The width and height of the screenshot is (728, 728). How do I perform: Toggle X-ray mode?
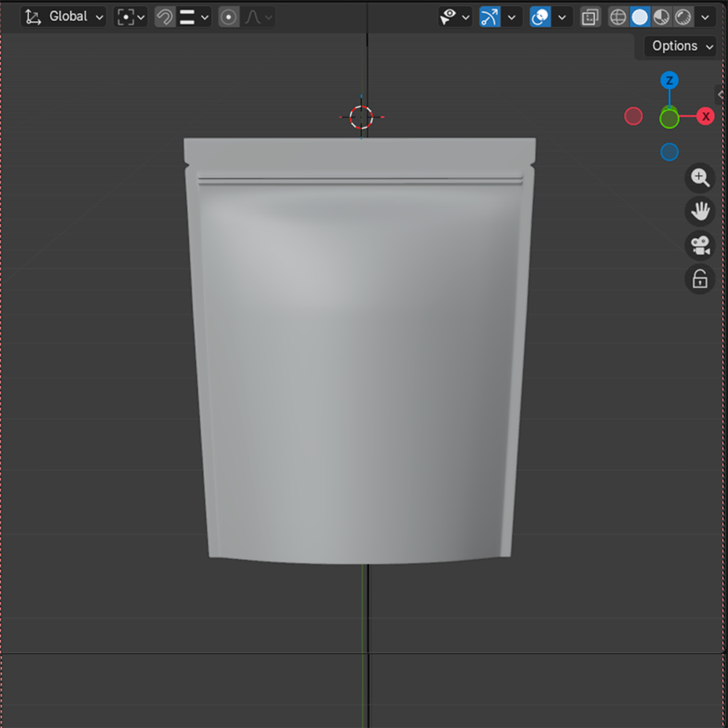(590, 17)
